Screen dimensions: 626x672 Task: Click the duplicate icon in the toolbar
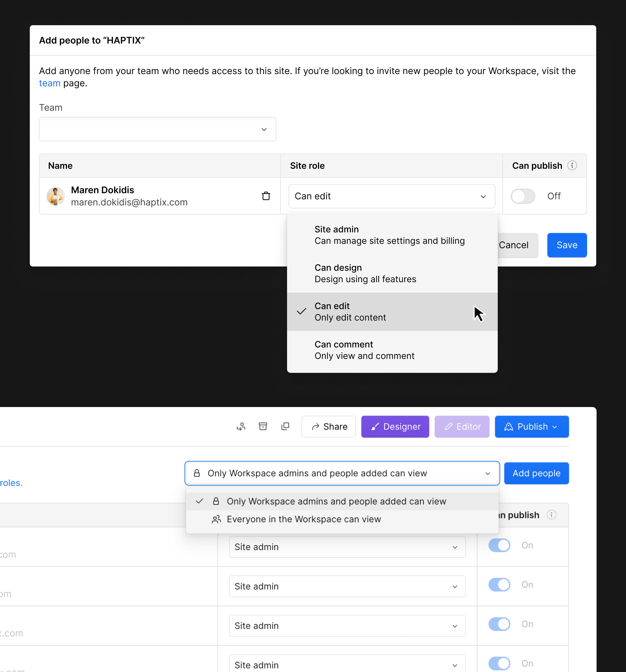pos(285,427)
